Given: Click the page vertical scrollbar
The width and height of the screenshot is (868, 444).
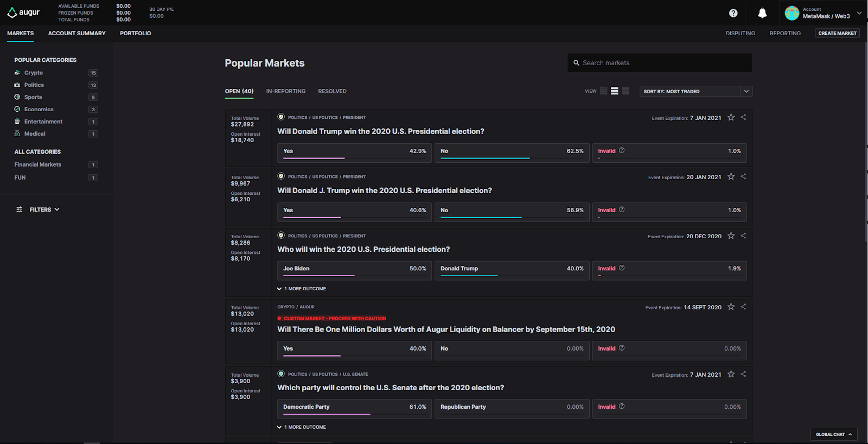Looking at the screenshot, I should (x=866, y=141).
